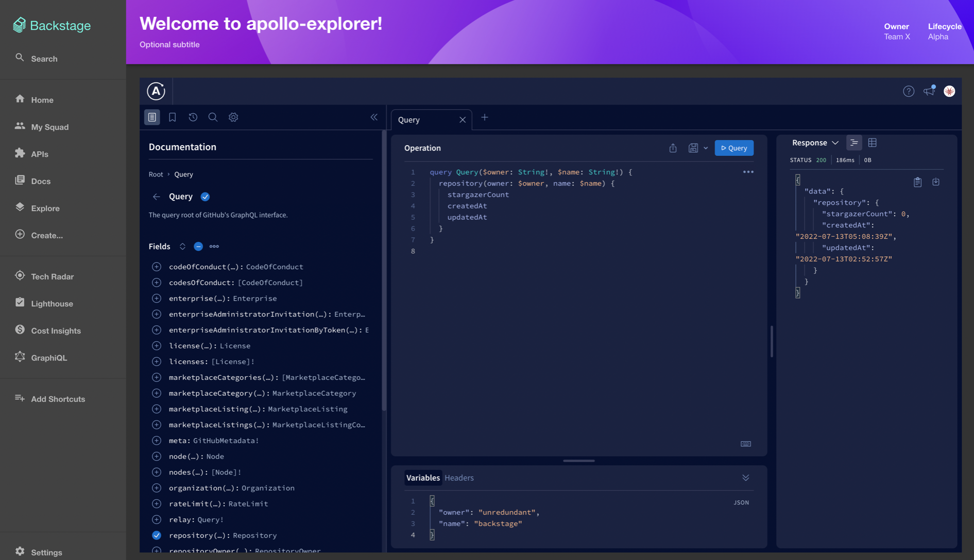
Task: Click the Apollo logo icon
Action: [156, 91]
